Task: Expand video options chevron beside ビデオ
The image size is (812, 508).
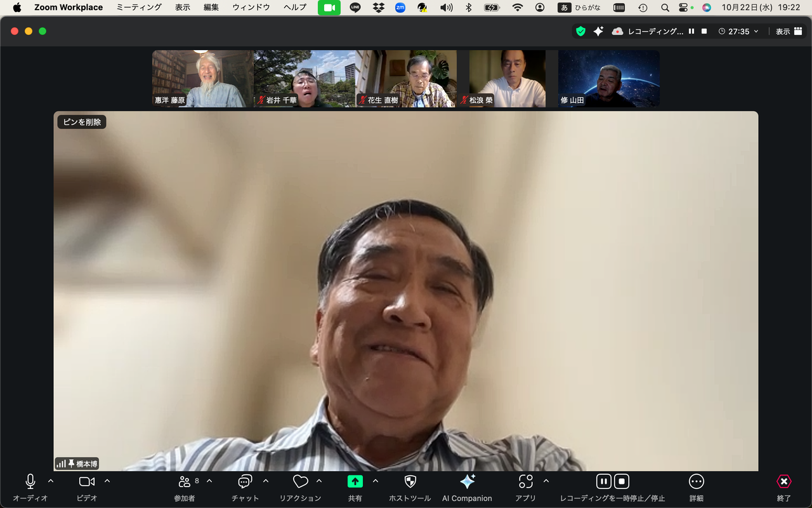Action: [107, 481]
